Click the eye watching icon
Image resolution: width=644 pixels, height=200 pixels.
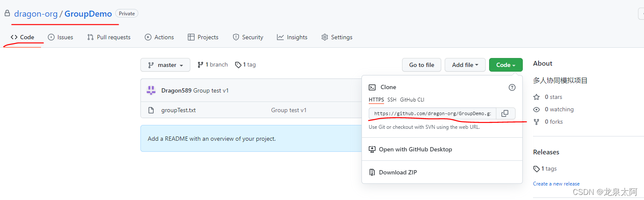pos(536,109)
